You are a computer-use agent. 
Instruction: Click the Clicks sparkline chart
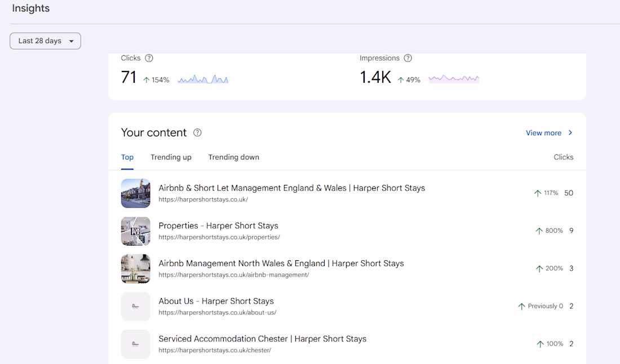(203, 79)
